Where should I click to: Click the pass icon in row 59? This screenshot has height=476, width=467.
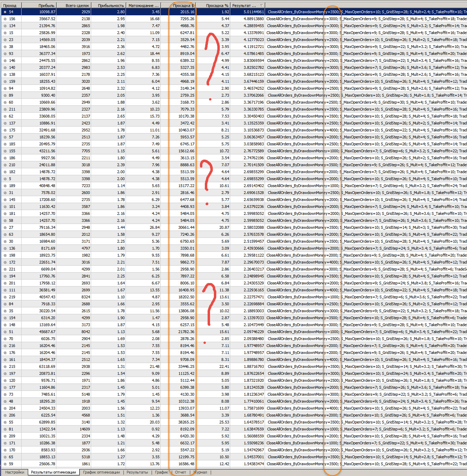5,464
